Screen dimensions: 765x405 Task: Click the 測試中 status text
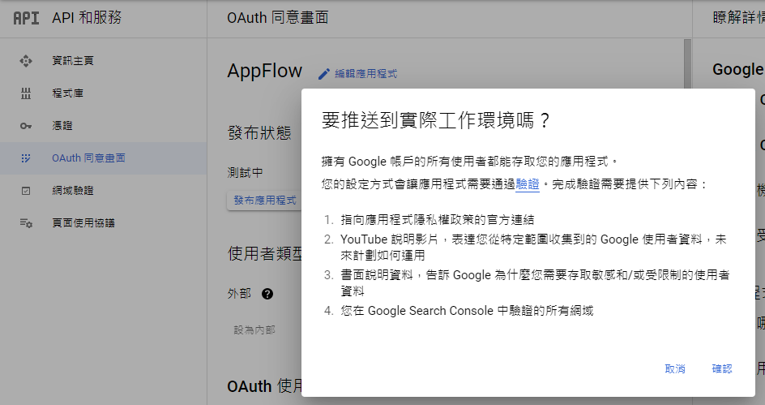(x=245, y=173)
